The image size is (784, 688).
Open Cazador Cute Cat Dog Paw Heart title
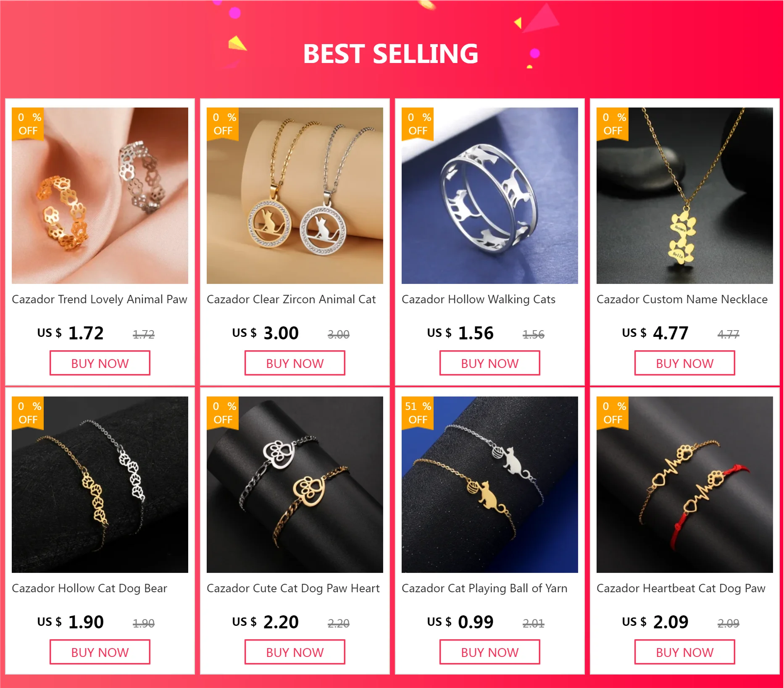click(x=293, y=588)
